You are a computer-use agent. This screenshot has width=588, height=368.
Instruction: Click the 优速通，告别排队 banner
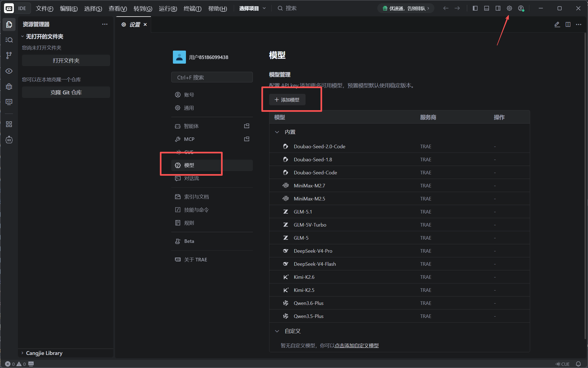click(x=406, y=8)
